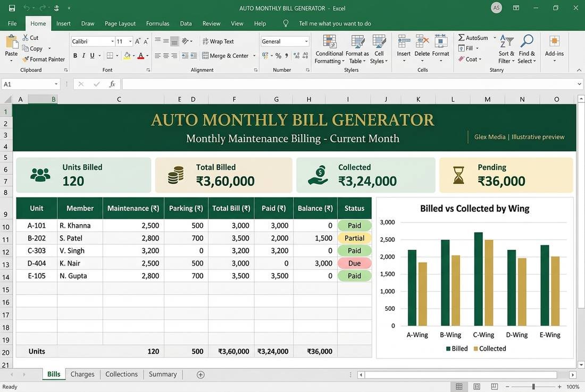Click the Add-ins icon
Image resolution: width=585 pixels, height=392 pixels.
[x=554, y=41]
